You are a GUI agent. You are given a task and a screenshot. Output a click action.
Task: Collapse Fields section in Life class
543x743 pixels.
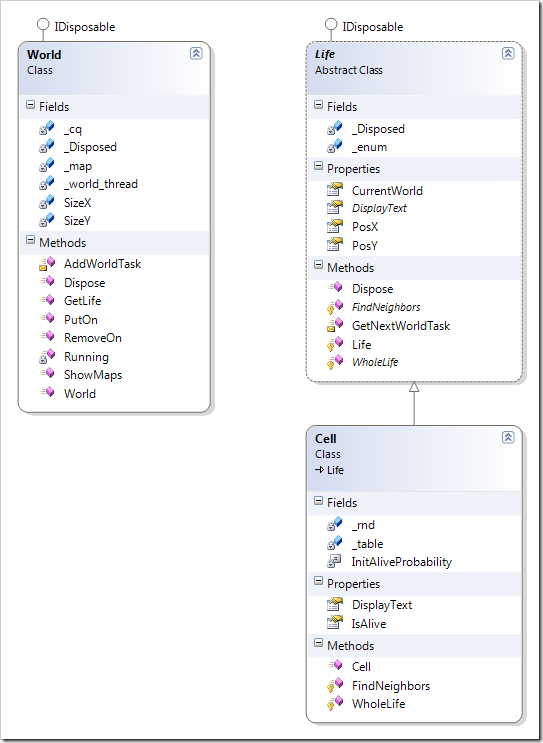pos(318,105)
